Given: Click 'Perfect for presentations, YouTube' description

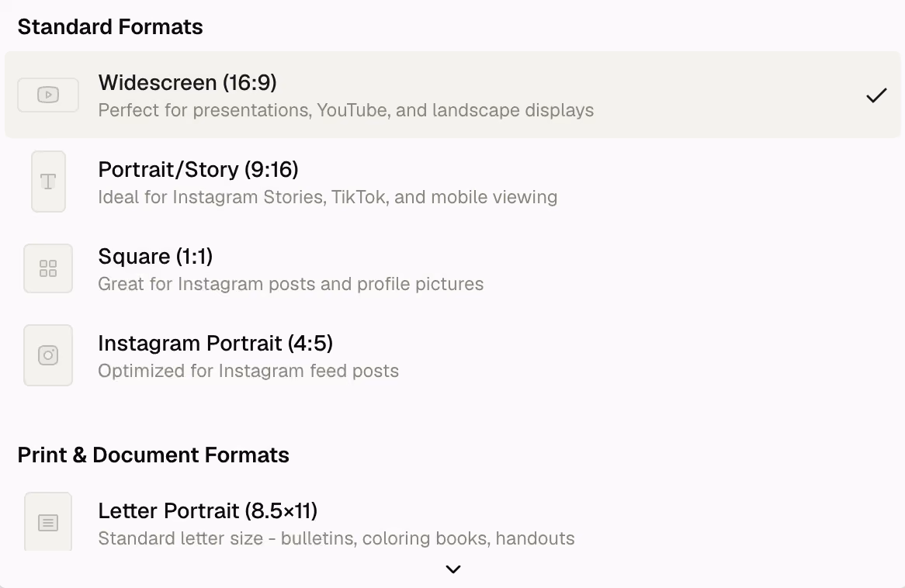Looking at the screenshot, I should click(x=345, y=110).
